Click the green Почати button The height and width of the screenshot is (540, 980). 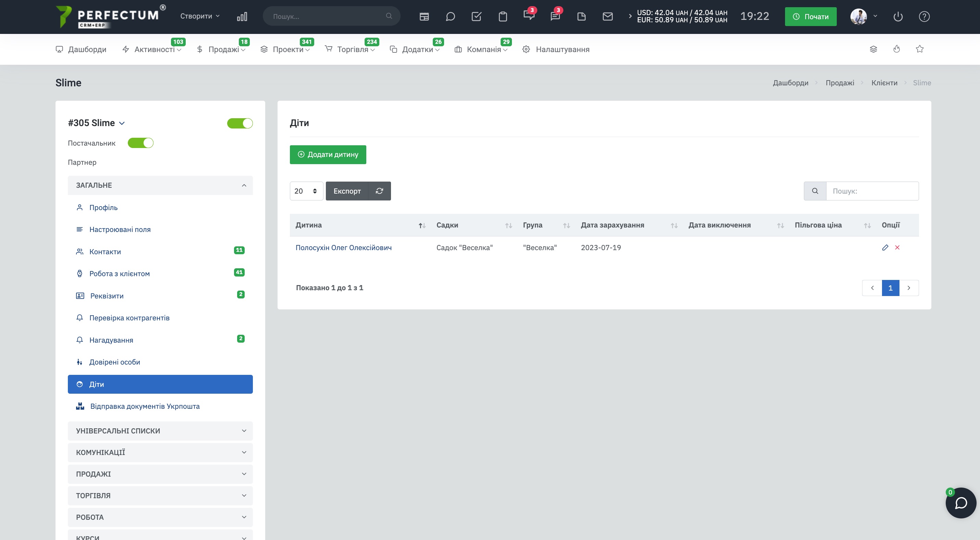[811, 16]
